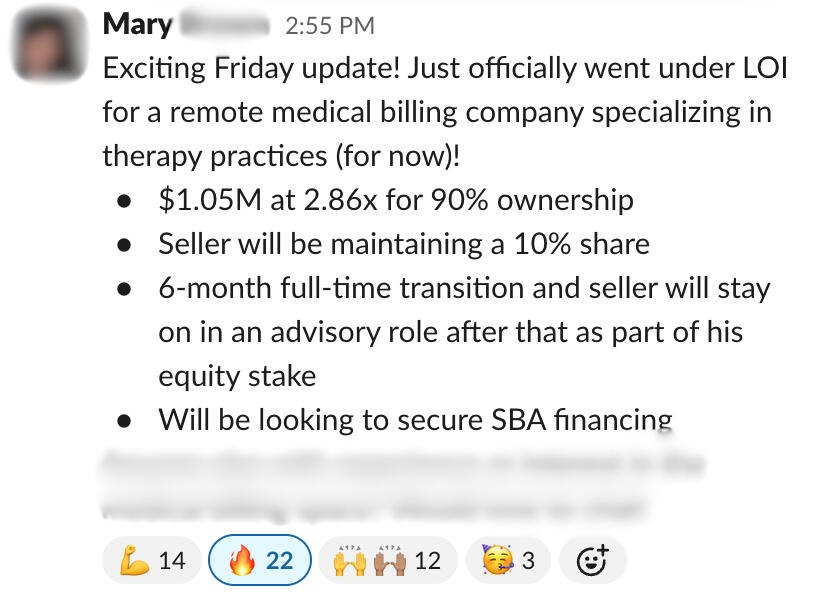Open the add reaction emoji picker
814x598 pixels.
[x=592, y=560]
